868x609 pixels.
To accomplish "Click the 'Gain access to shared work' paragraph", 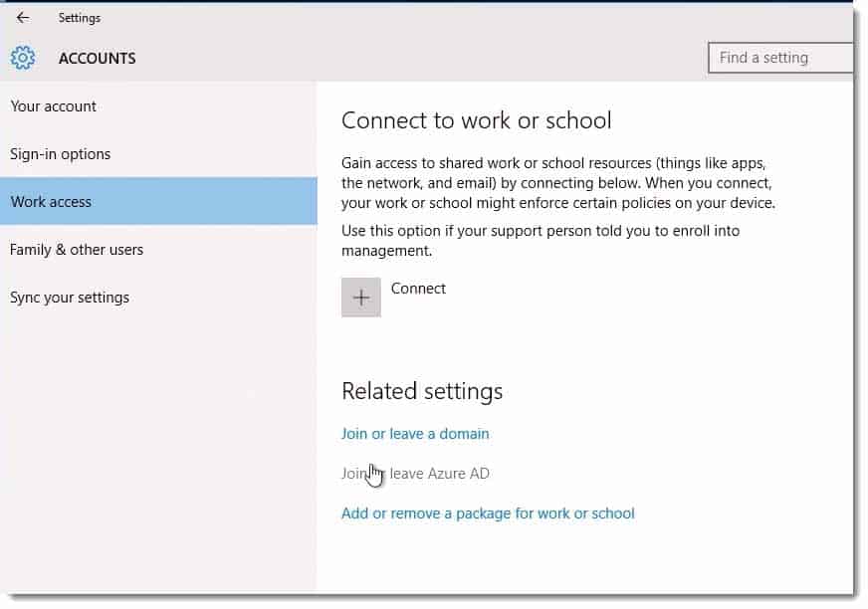I will click(x=558, y=183).
